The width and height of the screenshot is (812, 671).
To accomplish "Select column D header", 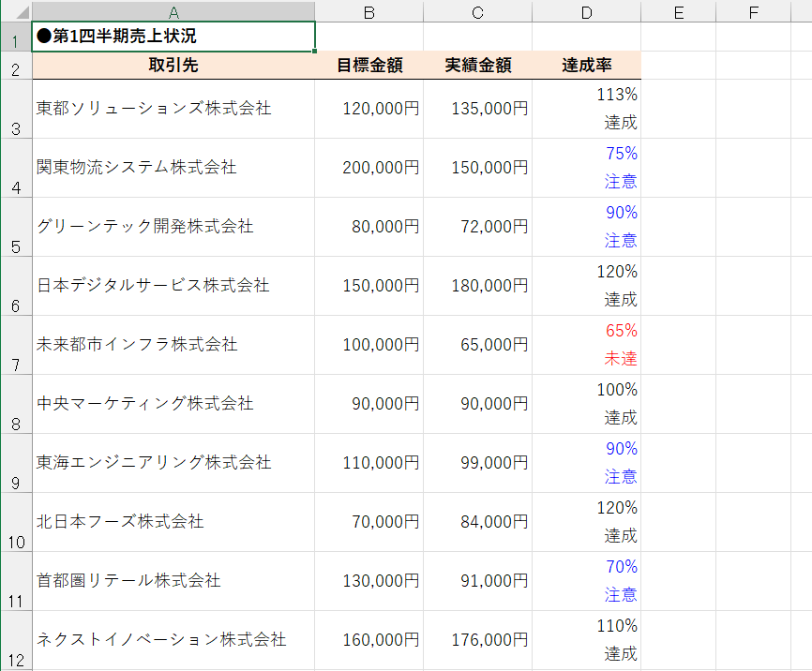I will coord(586,11).
